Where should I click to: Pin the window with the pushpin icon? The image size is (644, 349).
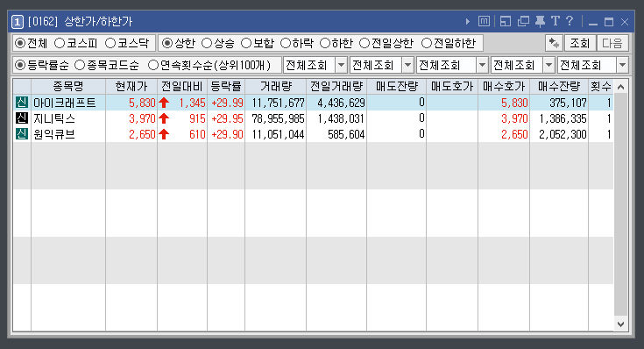(x=540, y=21)
